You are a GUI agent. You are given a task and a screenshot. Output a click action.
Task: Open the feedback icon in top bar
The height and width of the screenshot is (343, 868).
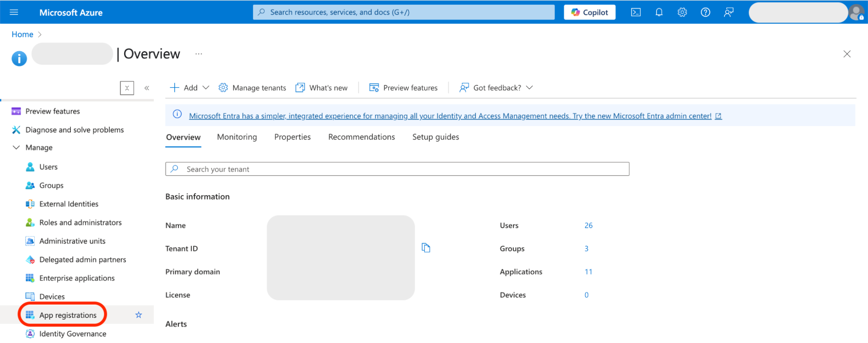(729, 12)
